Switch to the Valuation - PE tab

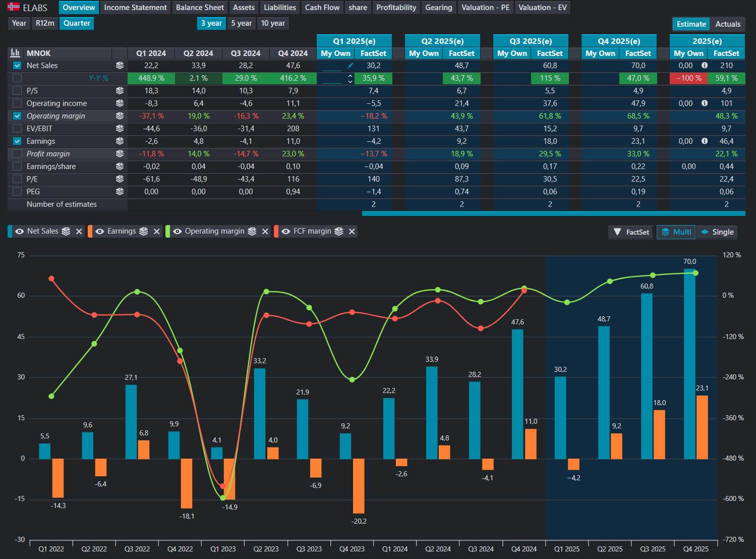tap(485, 8)
